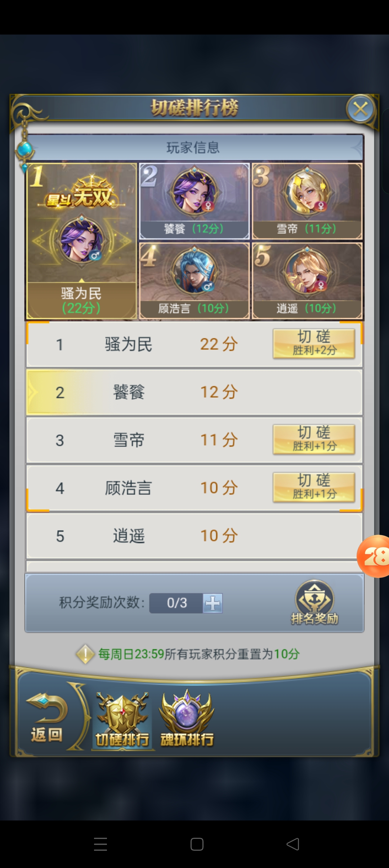Screen dimensions: 389x868
Task: Challenge 顾浩言 with the 切磋 button
Action: [x=314, y=487]
